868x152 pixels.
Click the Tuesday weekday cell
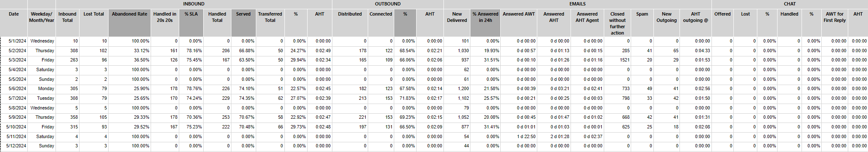(x=42, y=99)
